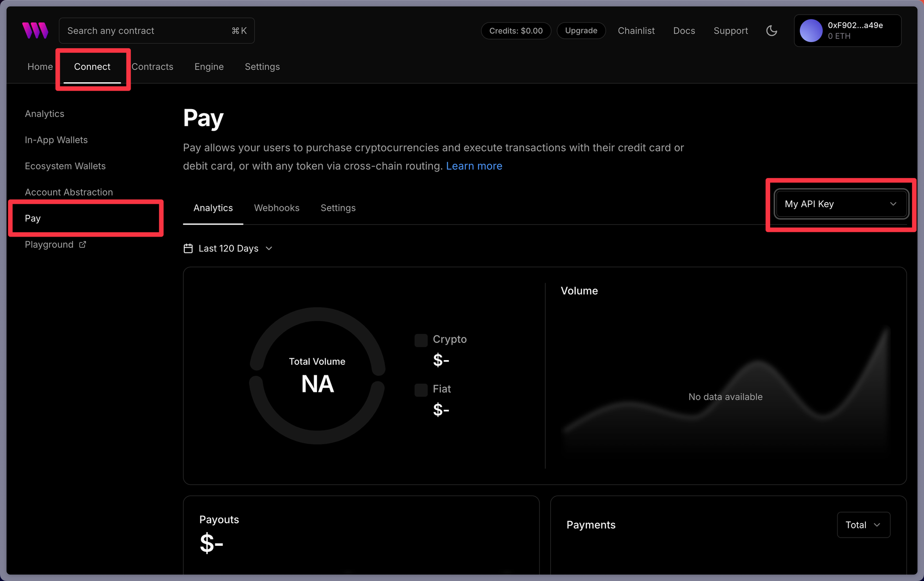The image size is (924, 581).
Task: Click the Crypto legend color square
Action: [421, 340]
